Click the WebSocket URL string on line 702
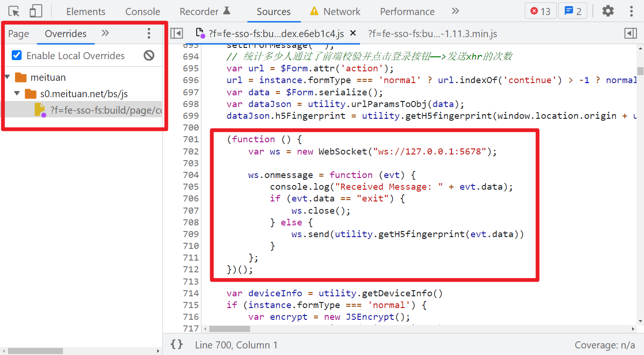Image resolution: width=644 pixels, height=355 pixels. tap(430, 151)
